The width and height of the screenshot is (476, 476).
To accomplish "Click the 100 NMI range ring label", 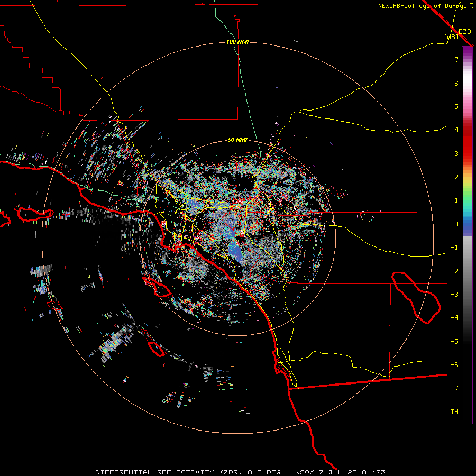I will [237, 42].
